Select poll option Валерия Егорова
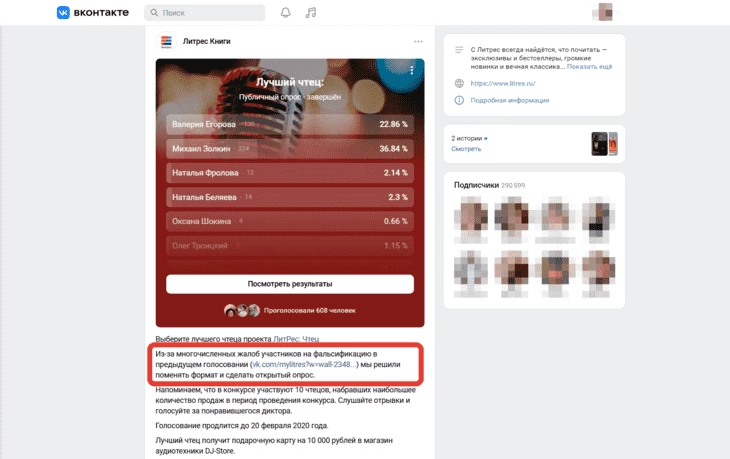The height and width of the screenshot is (459, 730). [x=290, y=124]
